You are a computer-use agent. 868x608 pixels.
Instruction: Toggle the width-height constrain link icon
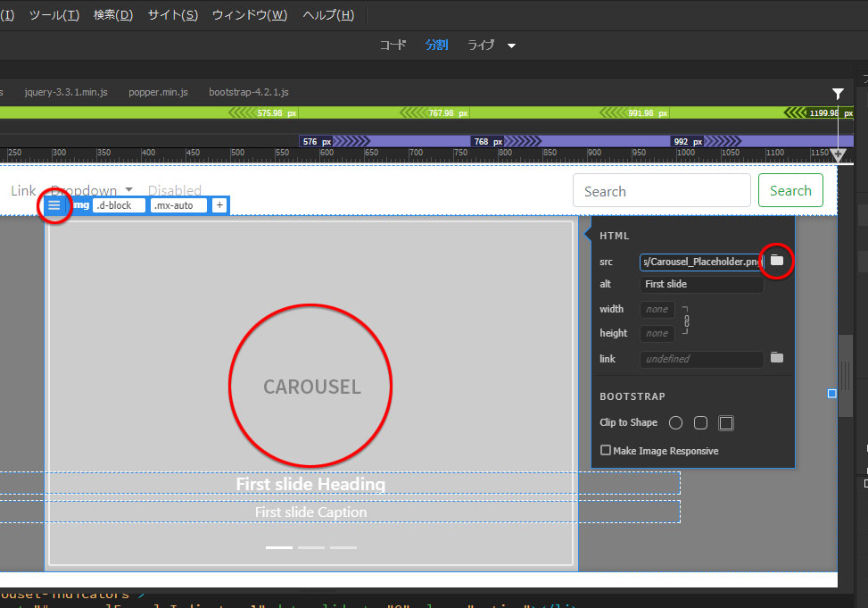point(686,321)
